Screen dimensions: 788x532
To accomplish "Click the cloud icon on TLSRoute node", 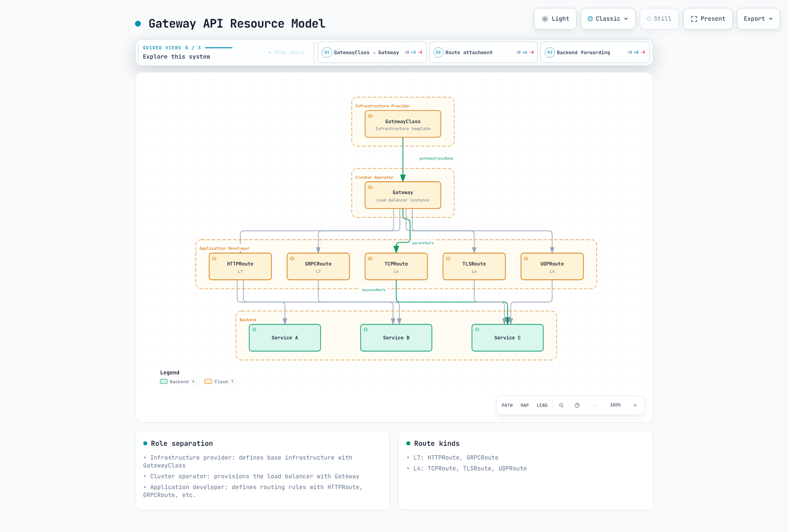I will (x=448, y=259).
